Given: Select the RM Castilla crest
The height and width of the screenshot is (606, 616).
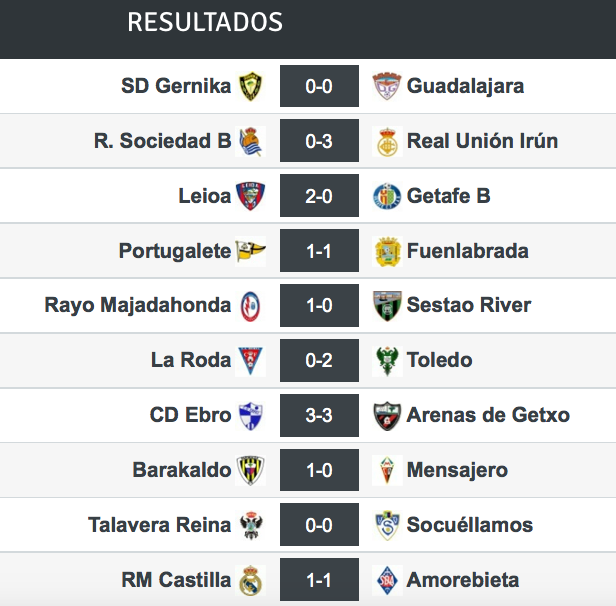Looking at the screenshot, I should (251, 580).
